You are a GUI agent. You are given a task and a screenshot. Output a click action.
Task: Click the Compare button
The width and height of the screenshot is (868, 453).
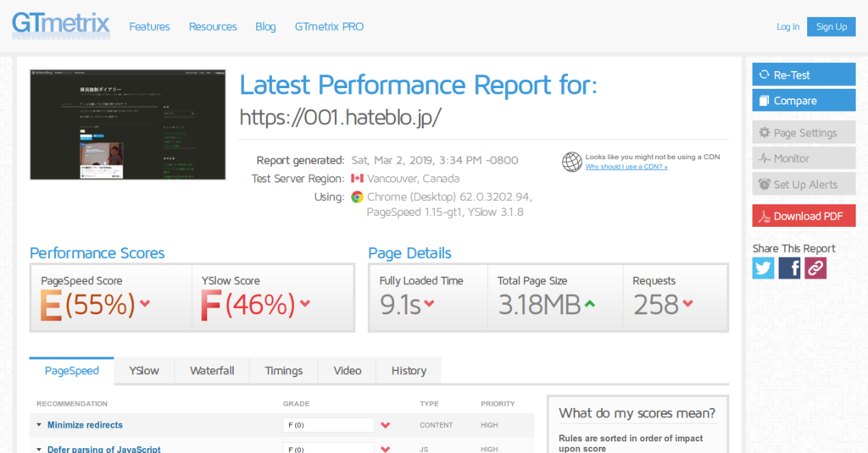coord(804,101)
